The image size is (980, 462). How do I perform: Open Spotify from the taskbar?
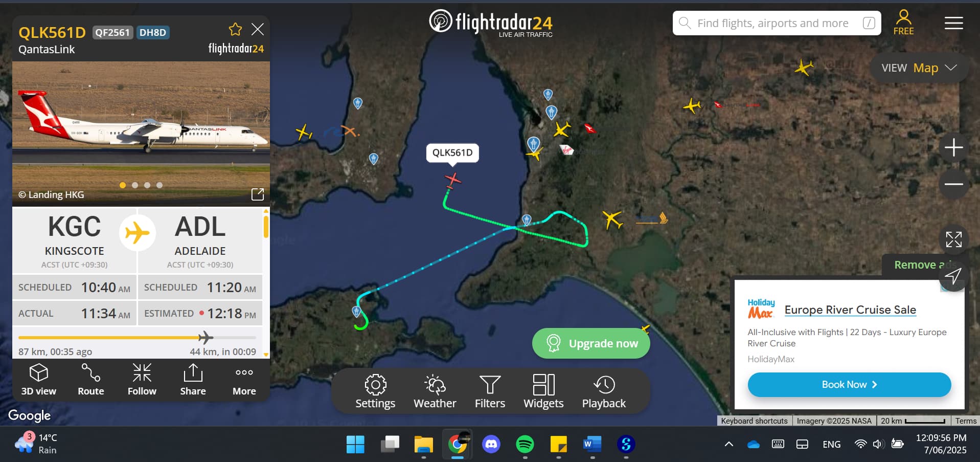pyautogui.click(x=525, y=444)
